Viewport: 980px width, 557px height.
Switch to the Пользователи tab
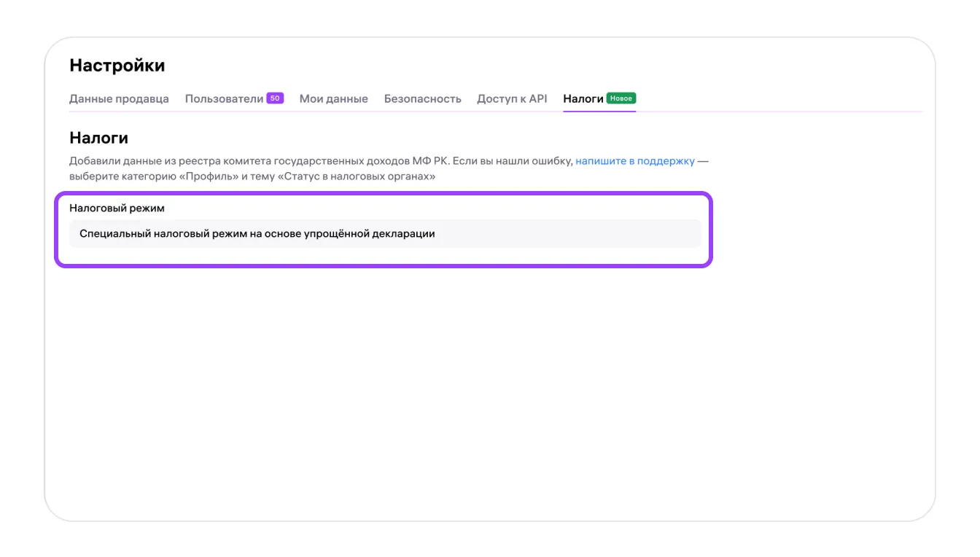coord(224,98)
